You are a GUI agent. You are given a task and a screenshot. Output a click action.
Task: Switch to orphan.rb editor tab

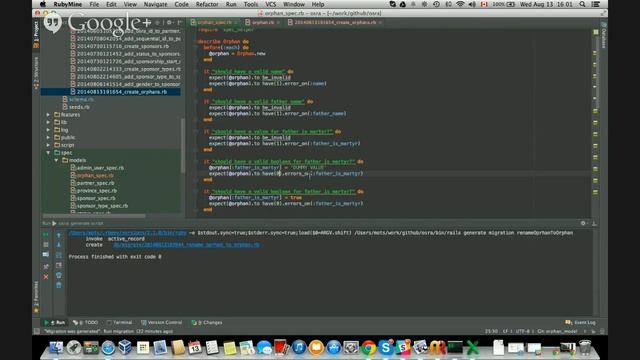(x=262, y=22)
